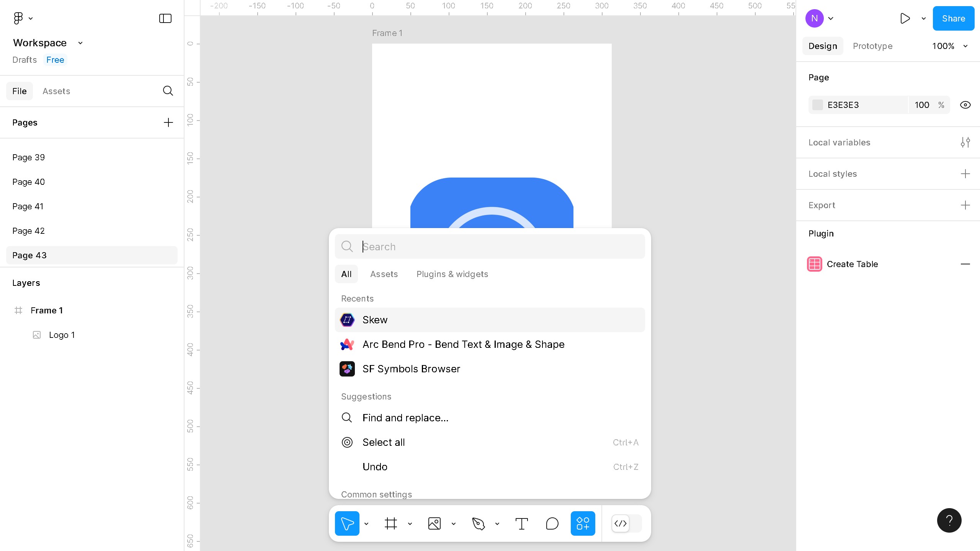Open Figma main menu chevron
Viewport: 980px width, 551px height.
(31, 18)
